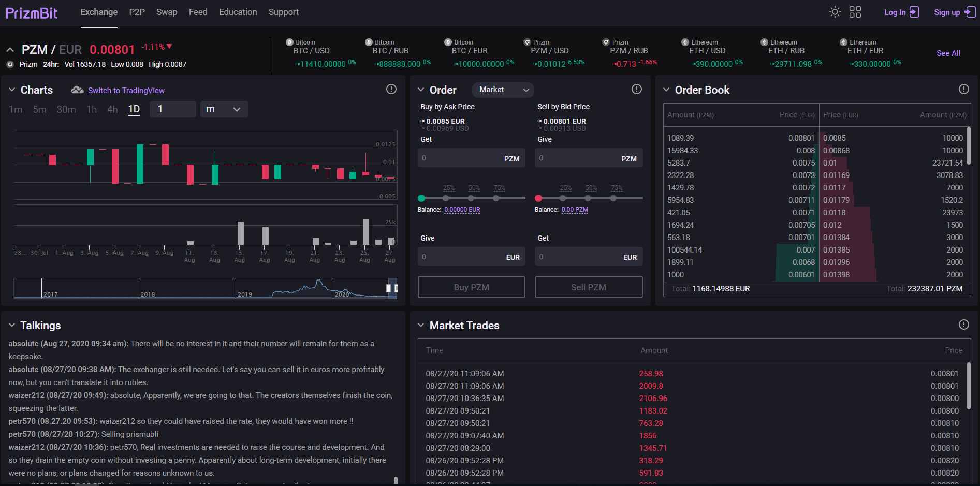The height and width of the screenshot is (486, 980).
Task: Open the Education menu item
Action: [238, 12]
